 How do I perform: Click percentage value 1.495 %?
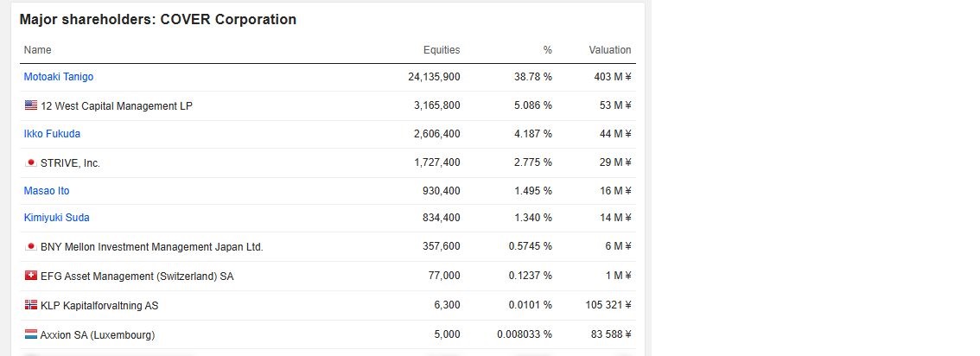pos(533,190)
